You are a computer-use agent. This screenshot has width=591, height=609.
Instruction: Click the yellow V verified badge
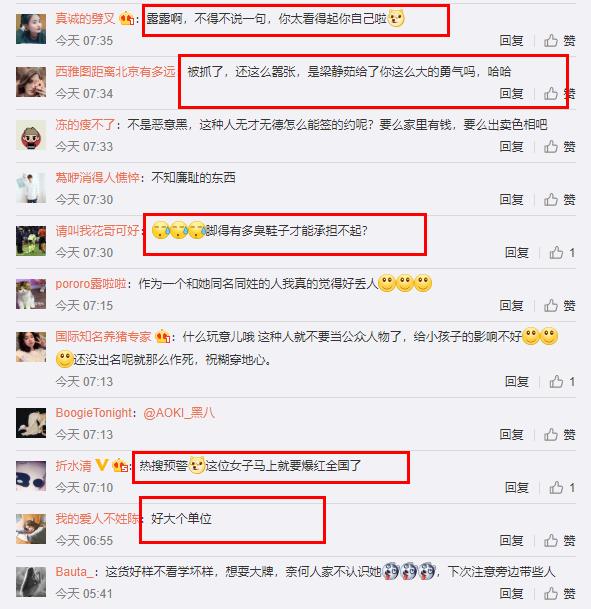coord(102,465)
